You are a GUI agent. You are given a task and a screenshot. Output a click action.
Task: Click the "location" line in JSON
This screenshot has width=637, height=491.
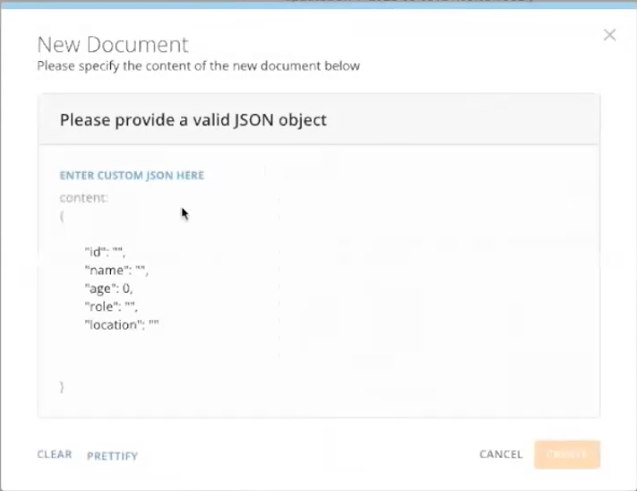[122, 325]
